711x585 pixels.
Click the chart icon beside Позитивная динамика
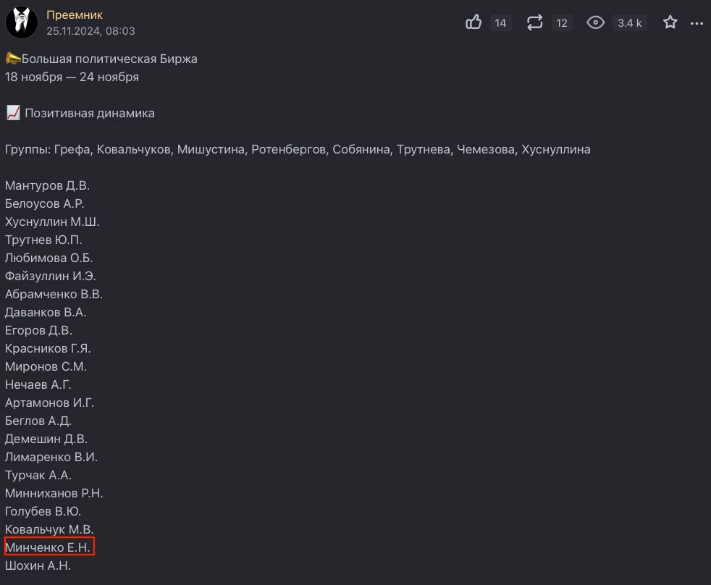click(12, 113)
